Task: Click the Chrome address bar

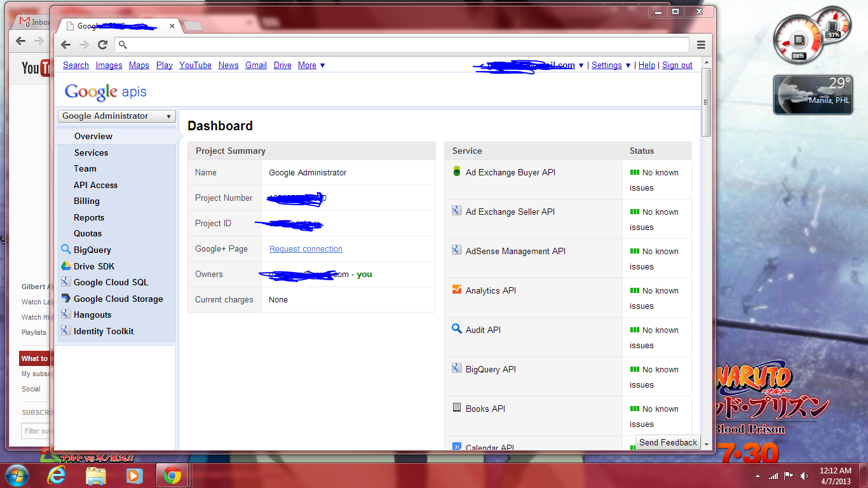Action: (x=402, y=44)
